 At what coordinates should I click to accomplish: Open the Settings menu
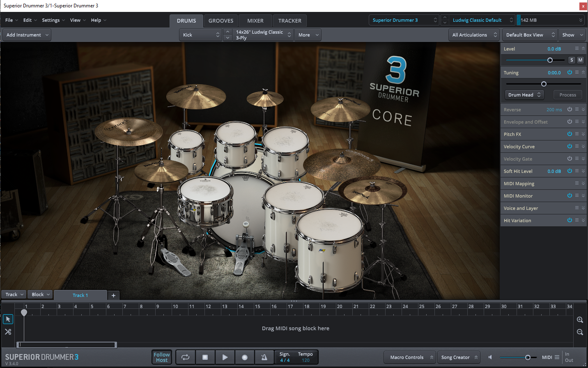pyautogui.click(x=51, y=20)
